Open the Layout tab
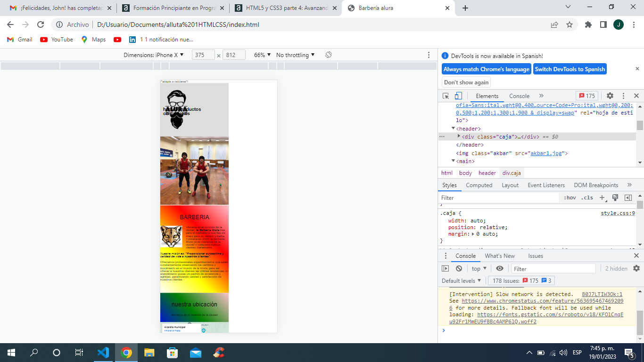This screenshot has height=362, width=644. point(510,185)
